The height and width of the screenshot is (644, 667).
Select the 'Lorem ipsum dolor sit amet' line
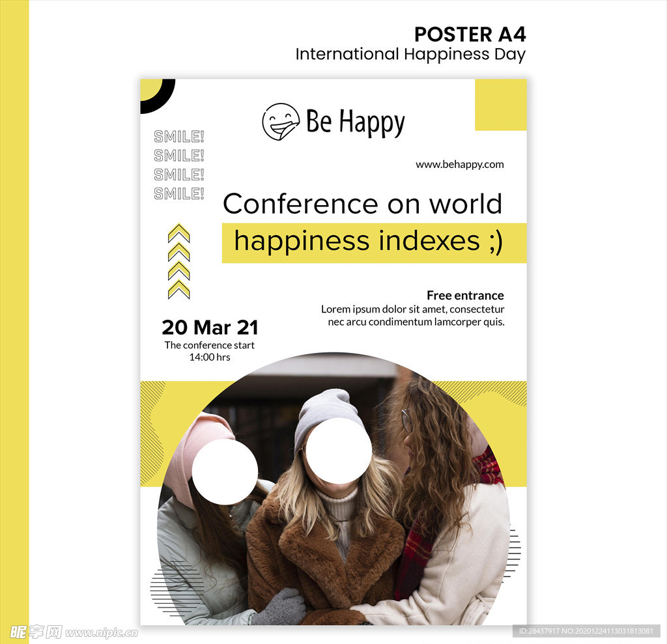click(412, 309)
